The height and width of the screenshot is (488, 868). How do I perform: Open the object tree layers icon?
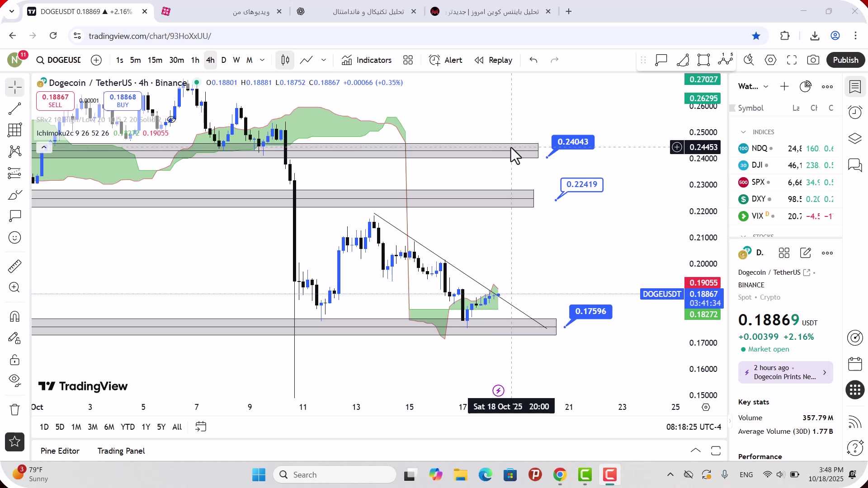855,138
